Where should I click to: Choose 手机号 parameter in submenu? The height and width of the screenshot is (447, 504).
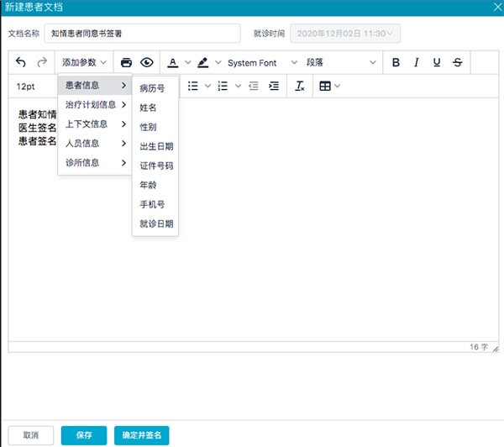click(152, 204)
